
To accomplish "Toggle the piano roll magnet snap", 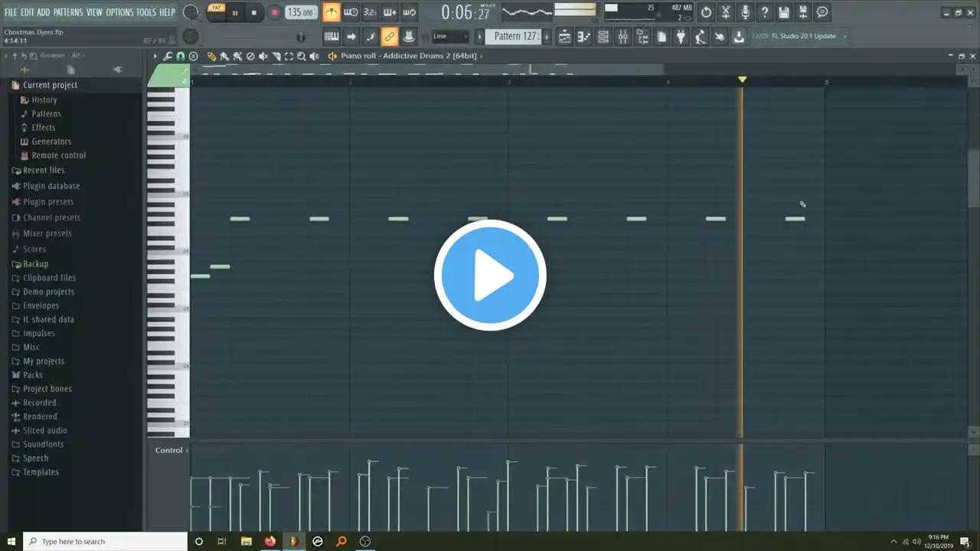I will 180,56.
